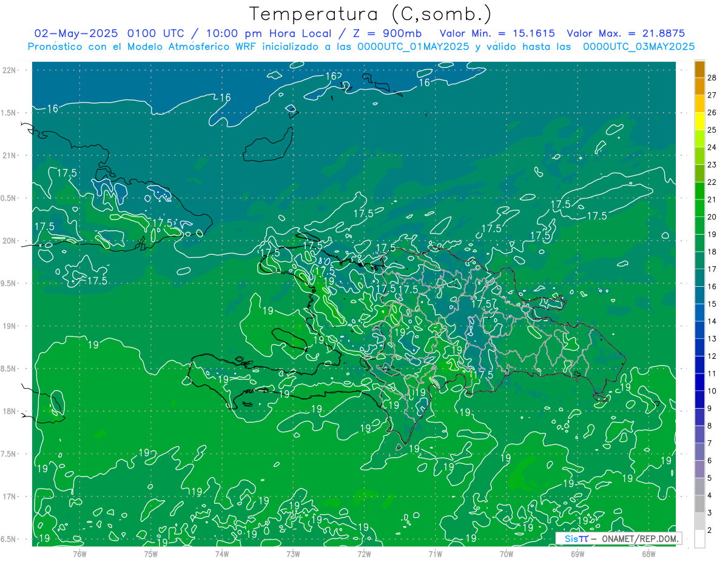
Task: Click the "74W" longitude axis label
Action: coord(222,554)
